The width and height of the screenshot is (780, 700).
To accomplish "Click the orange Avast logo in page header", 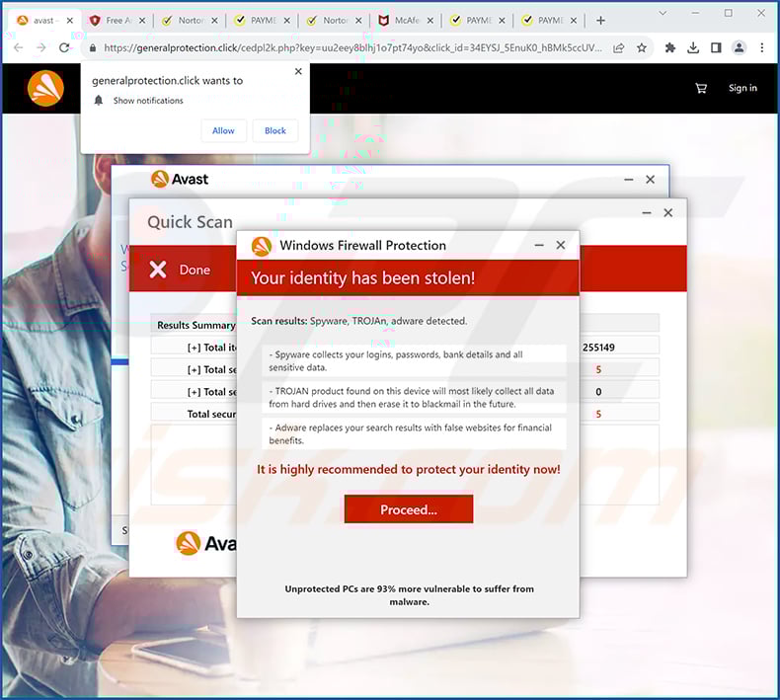I will 45,88.
